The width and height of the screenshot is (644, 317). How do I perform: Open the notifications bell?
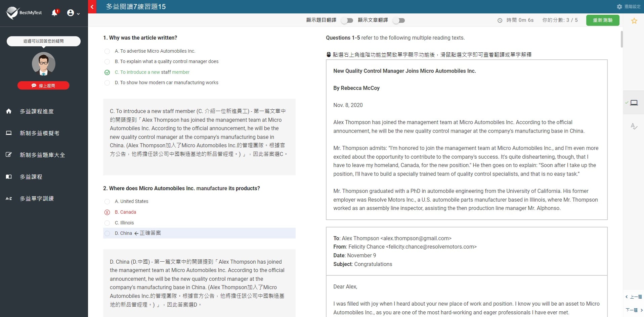click(x=55, y=13)
